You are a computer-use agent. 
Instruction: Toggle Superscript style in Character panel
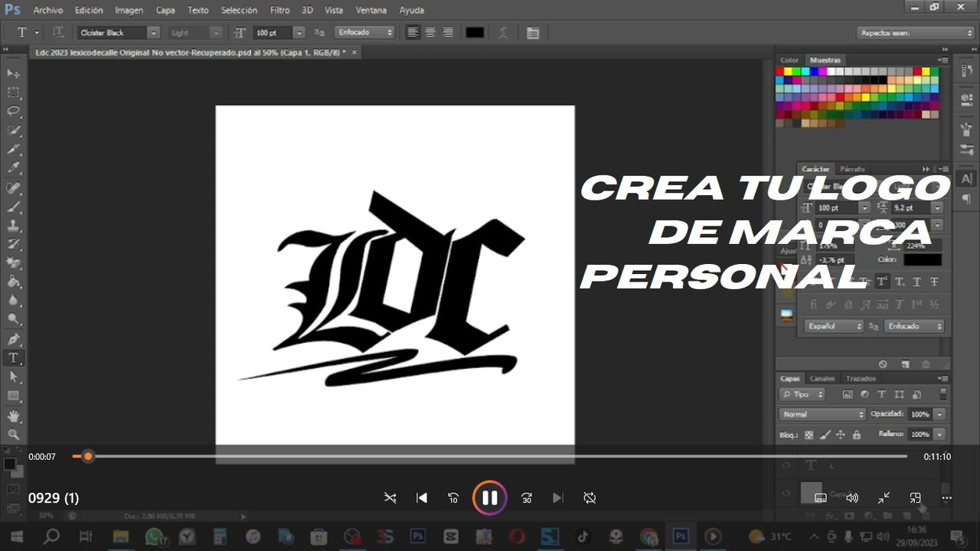tap(882, 282)
